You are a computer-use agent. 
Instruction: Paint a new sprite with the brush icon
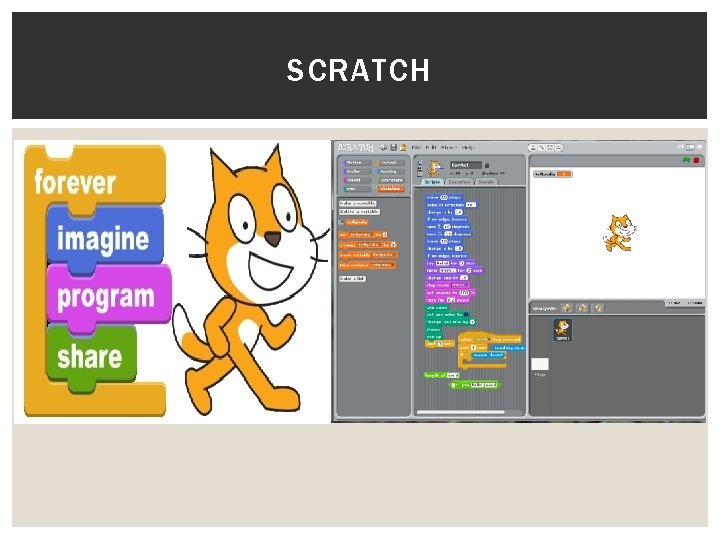(x=567, y=308)
